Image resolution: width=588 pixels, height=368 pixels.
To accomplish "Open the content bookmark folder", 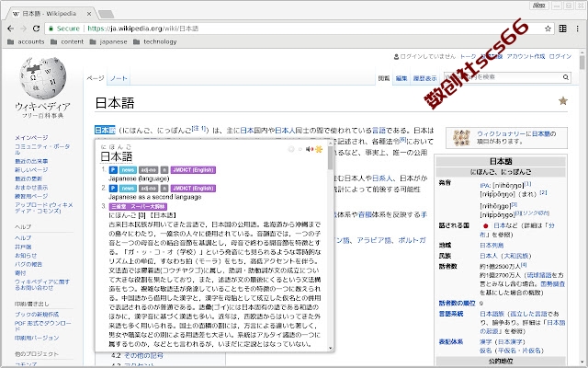I will [67, 41].
